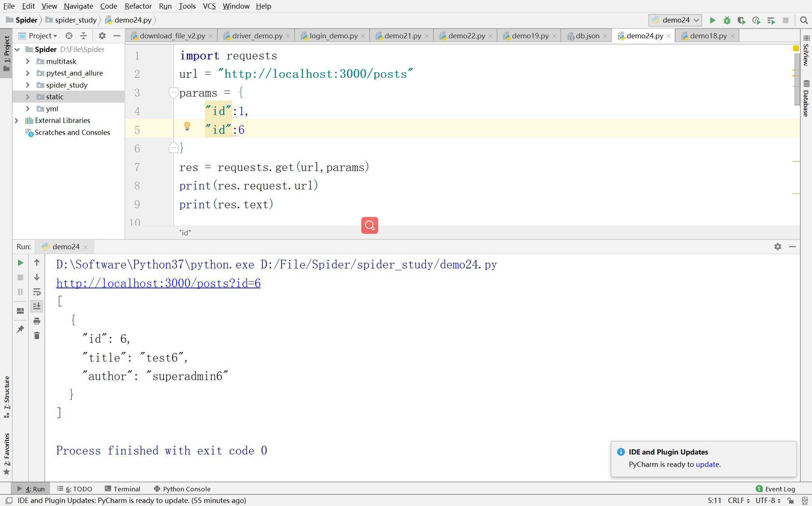Click the red search floating icon
Screen dimensions: 812x506
click(370, 225)
